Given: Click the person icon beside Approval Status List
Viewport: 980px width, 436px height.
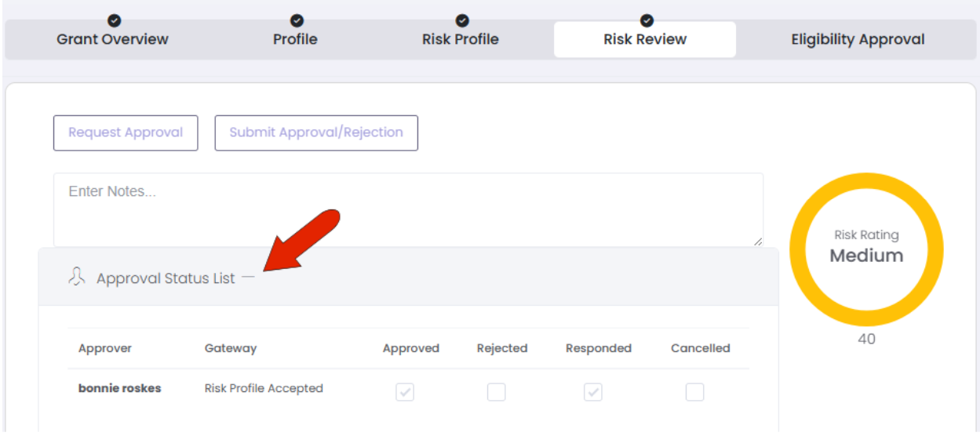Looking at the screenshot, I should (x=76, y=277).
